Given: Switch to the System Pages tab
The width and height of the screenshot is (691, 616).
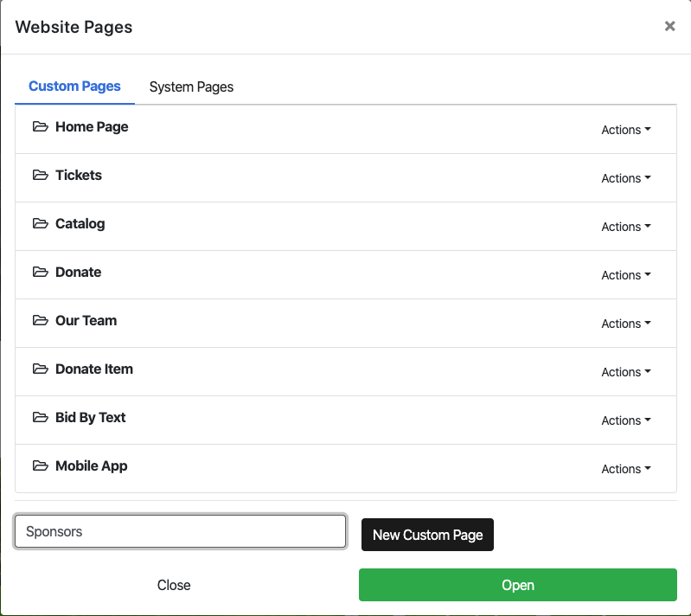Looking at the screenshot, I should [x=191, y=87].
